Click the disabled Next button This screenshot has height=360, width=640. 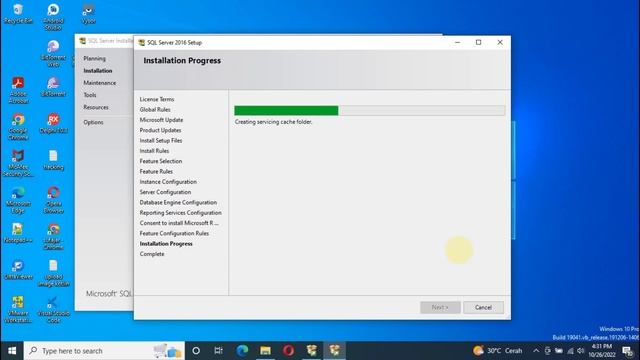pyautogui.click(x=440, y=307)
